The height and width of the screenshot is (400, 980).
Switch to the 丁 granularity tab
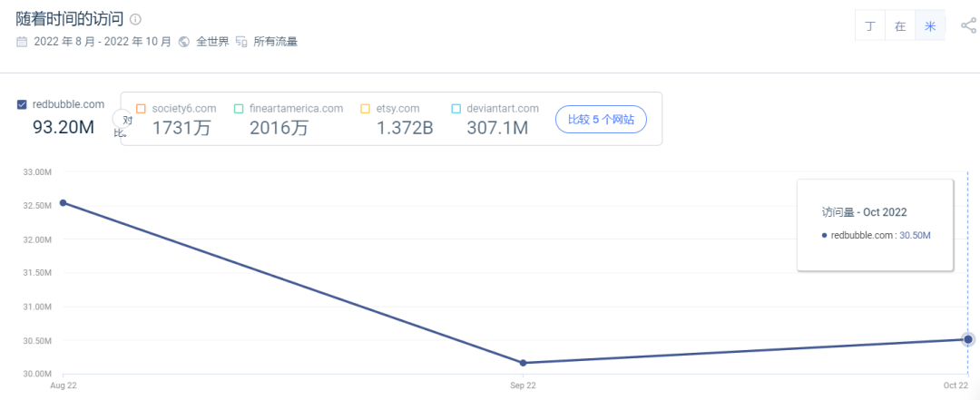pos(869,25)
